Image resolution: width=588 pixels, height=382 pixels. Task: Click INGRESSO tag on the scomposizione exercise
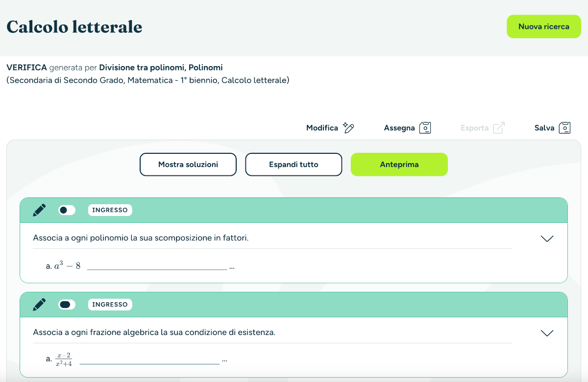[110, 210]
